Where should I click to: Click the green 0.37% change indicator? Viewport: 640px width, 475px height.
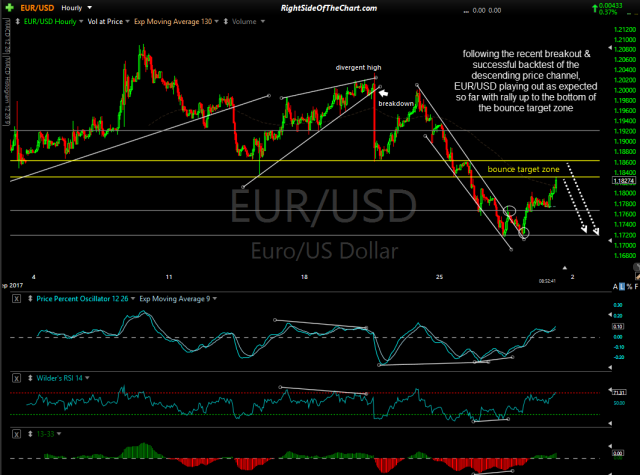click(x=608, y=13)
